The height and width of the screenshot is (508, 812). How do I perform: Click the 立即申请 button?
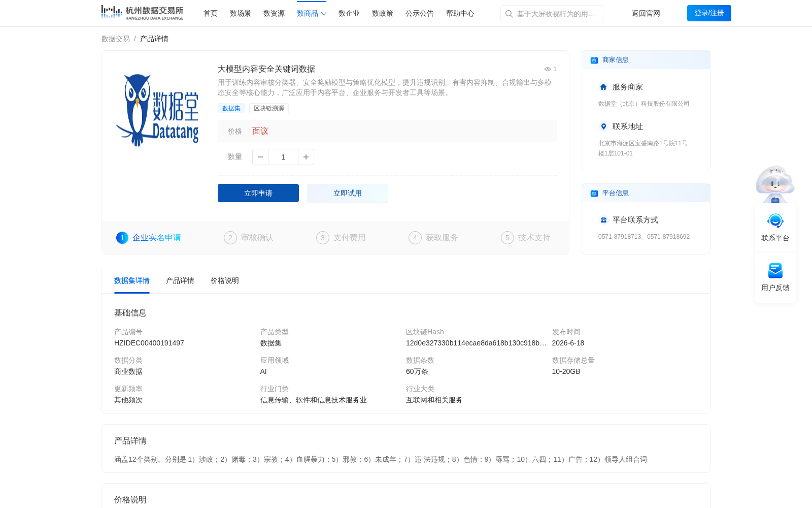point(258,193)
